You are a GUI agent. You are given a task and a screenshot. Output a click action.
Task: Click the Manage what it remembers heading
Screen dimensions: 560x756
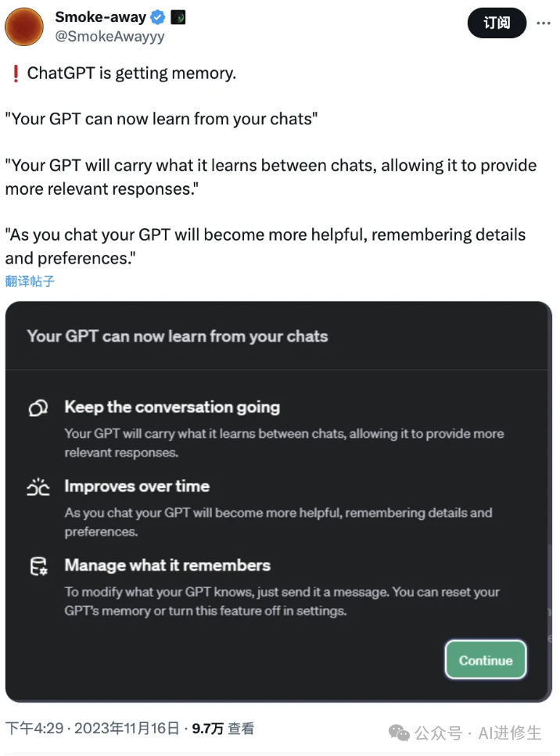(167, 565)
